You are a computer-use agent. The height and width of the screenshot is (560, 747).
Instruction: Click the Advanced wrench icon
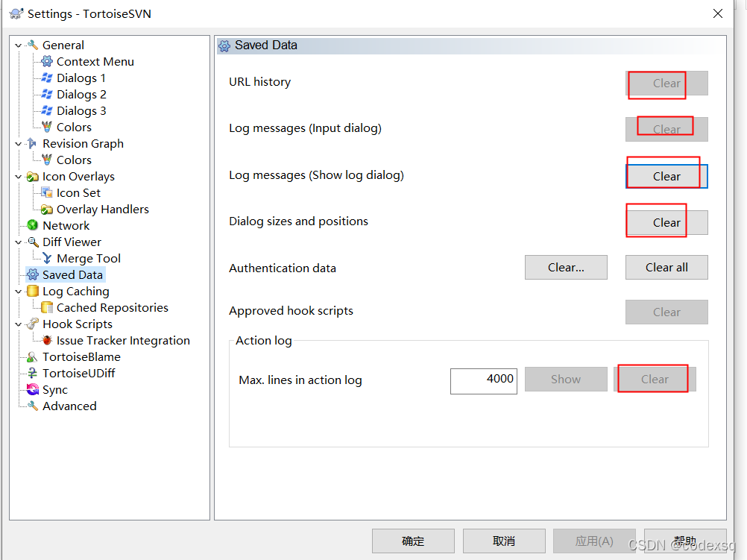click(x=32, y=406)
